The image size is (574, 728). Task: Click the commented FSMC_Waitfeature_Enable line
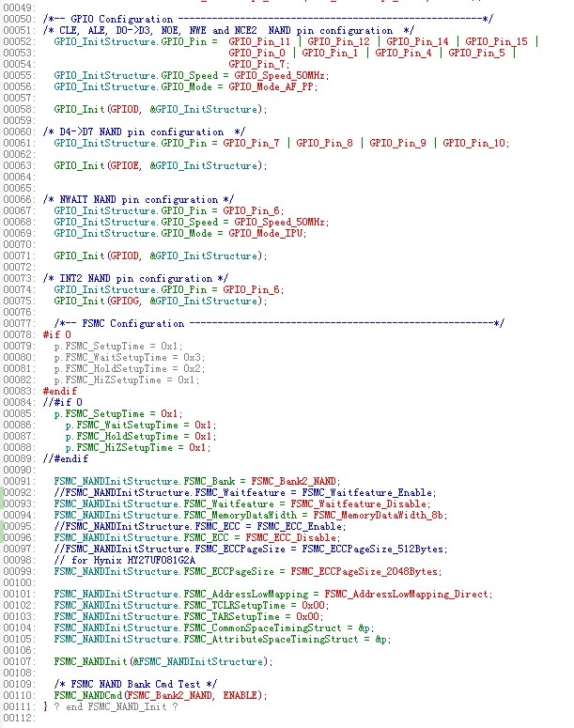tap(245, 492)
